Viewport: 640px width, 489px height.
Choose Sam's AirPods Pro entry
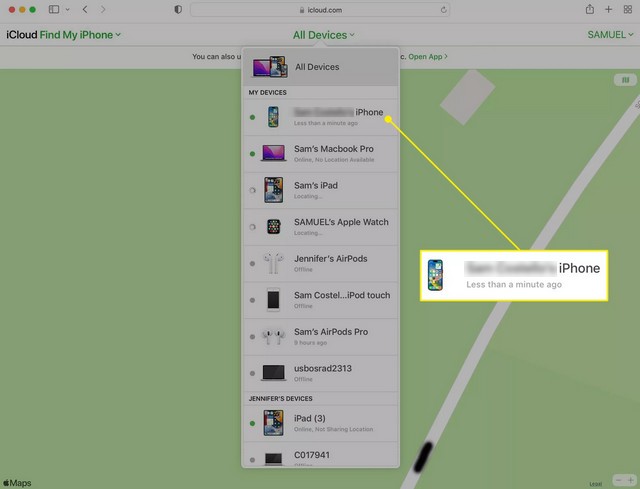(321, 337)
